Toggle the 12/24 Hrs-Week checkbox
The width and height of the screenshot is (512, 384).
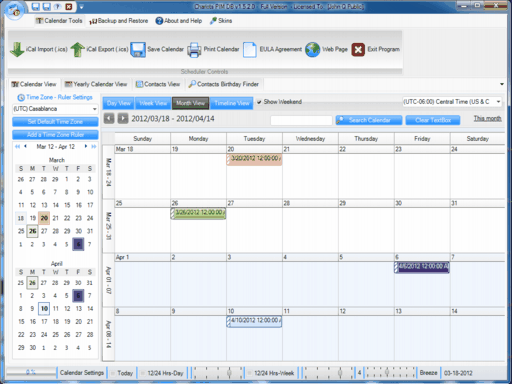pyautogui.click(x=249, y=373)
